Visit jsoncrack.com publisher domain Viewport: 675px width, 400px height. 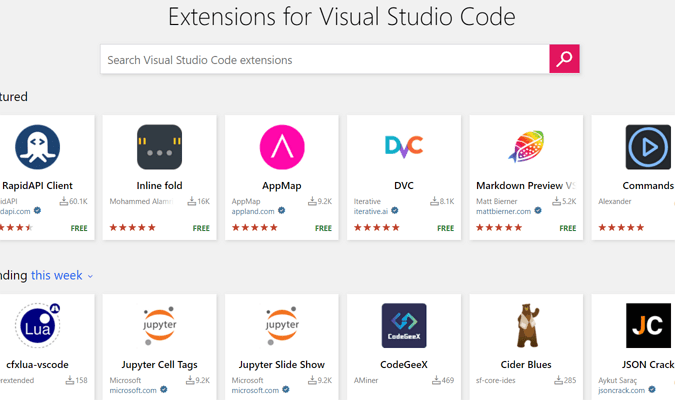[621, 391]
